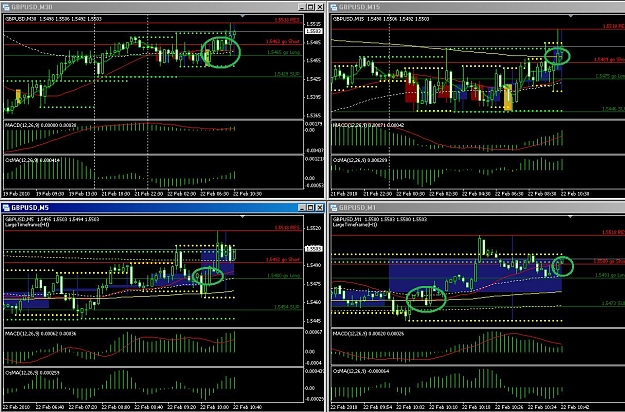Image resolution: width=625 pixels, height=412 pixels.
Task: Click the GBPUSD,M1 window chart icon
Action: pyautogui.click(x=334, y=207)
